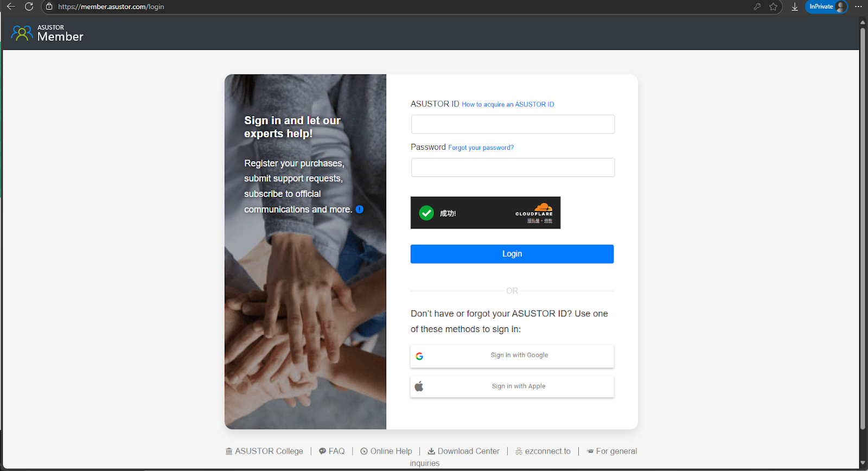The image size is (868, 471).
Task: Open the Download Center footer link
Action: point(463,451)
